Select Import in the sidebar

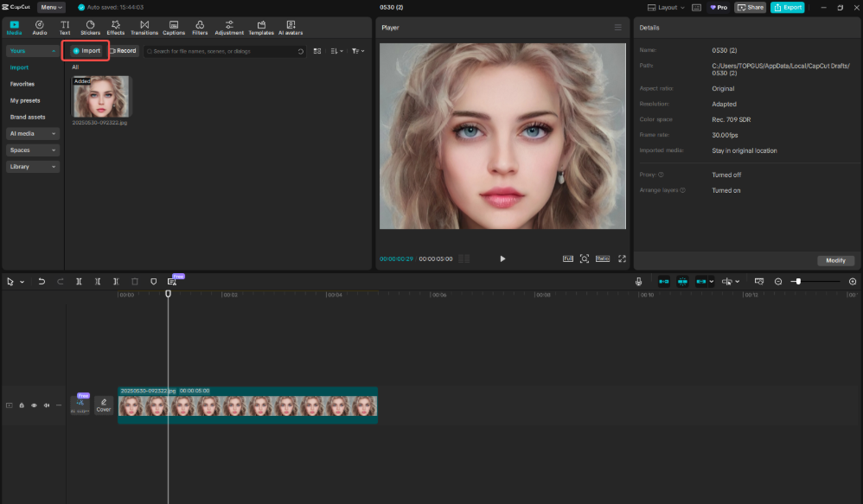tap(19, 67)
